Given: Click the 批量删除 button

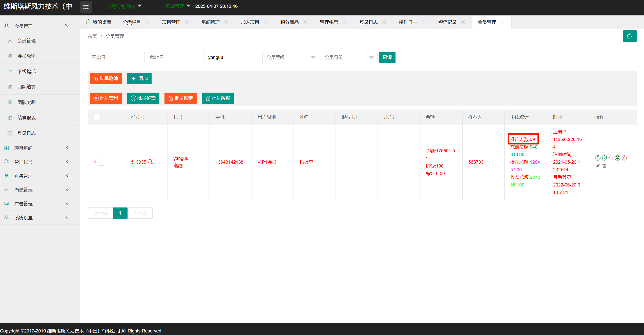Looking at the screenshot, I should pos(106,78).
